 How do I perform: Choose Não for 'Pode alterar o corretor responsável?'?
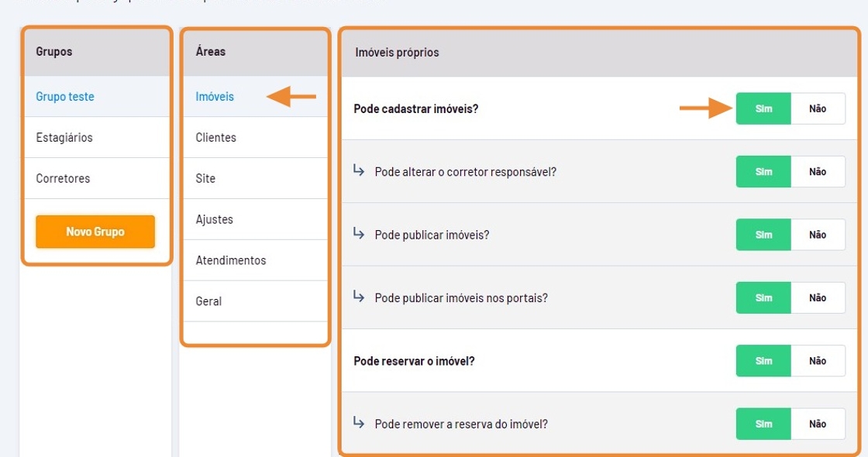tap(818, 172)
